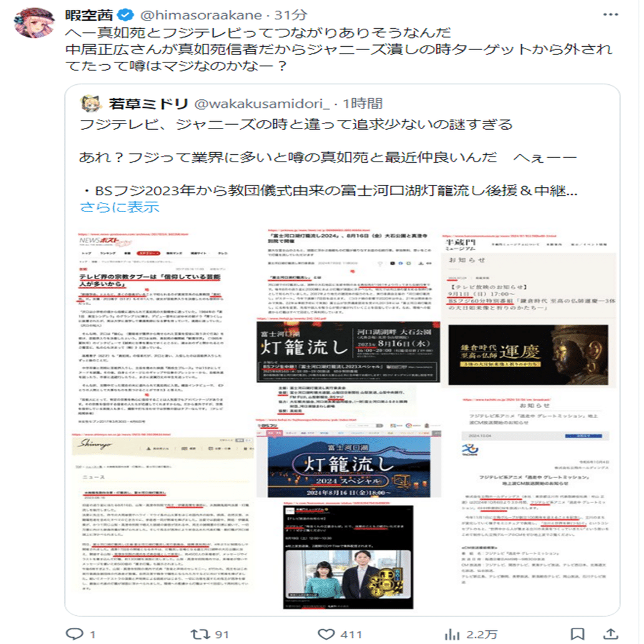Open @wakakusamidori_ handle link

[x=261, y=104]
